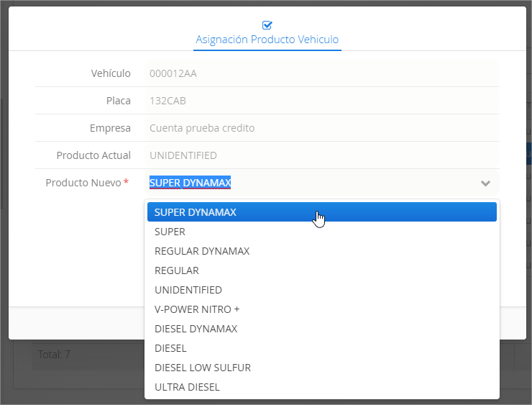Pick DIESEL DYNAMAX from the list
The width and height of the screenshot is (532, 405).
click(x=321, y=329)
